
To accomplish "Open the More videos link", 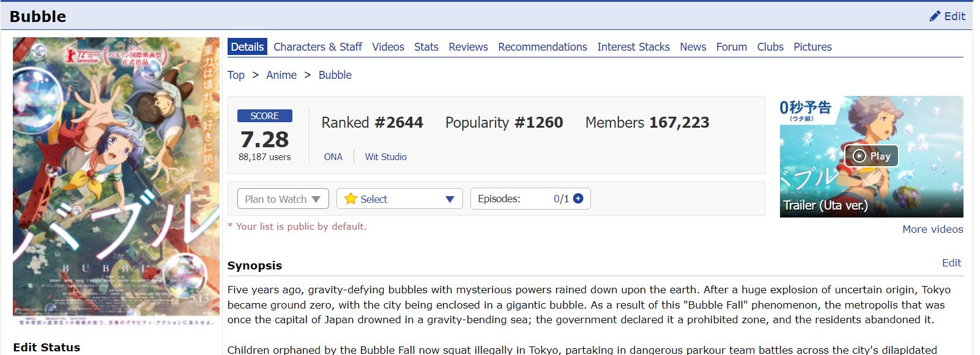I will (932, 229).
